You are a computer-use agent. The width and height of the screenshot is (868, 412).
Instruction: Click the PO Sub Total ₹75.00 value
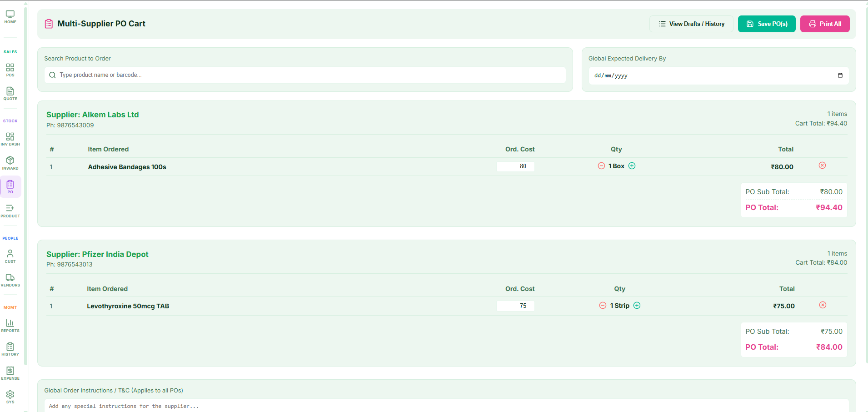[832, 332]
